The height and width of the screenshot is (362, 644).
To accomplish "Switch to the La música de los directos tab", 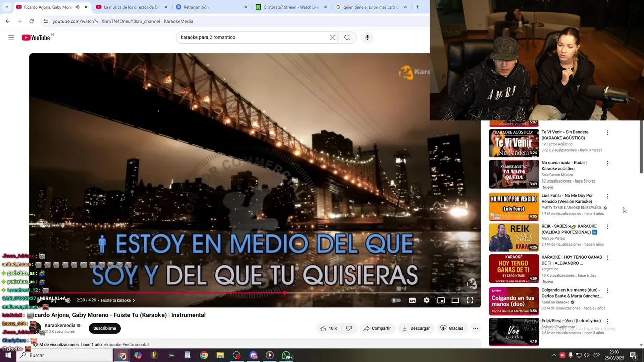I will (x=131, y=7).
